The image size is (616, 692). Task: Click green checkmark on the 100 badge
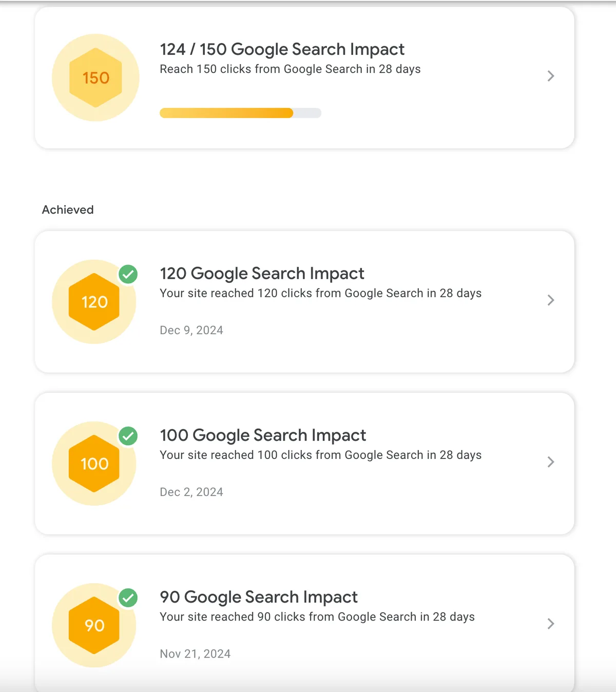pyautogui.click(x=128, y=436)
